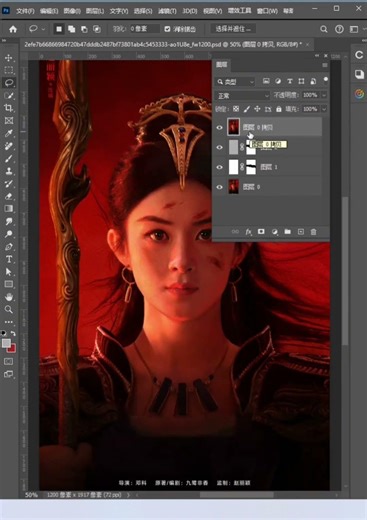Select the History Brush tool
Viewport: 367px width, 520px height.
[x=9, y=184]
